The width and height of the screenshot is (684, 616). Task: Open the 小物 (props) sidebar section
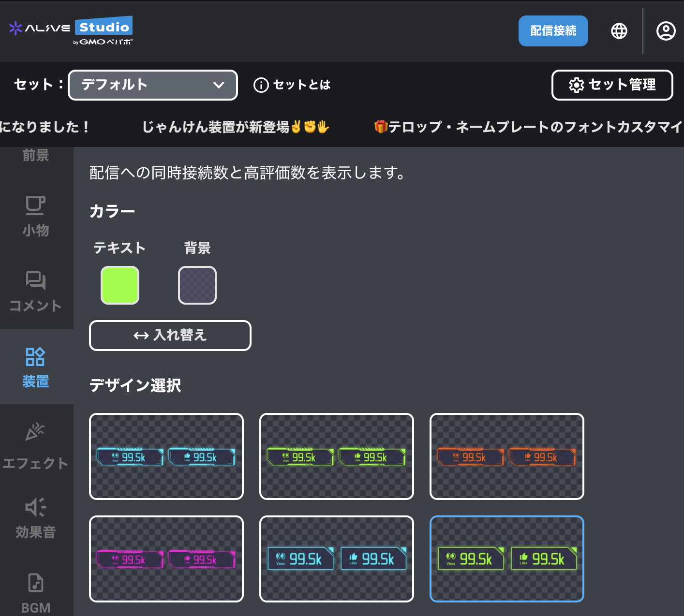[35, 216]
